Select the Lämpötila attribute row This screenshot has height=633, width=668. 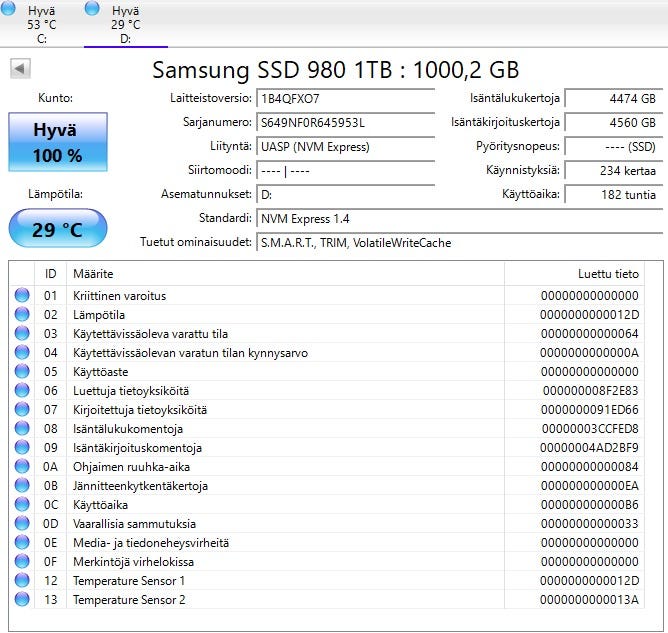(327, 314)
